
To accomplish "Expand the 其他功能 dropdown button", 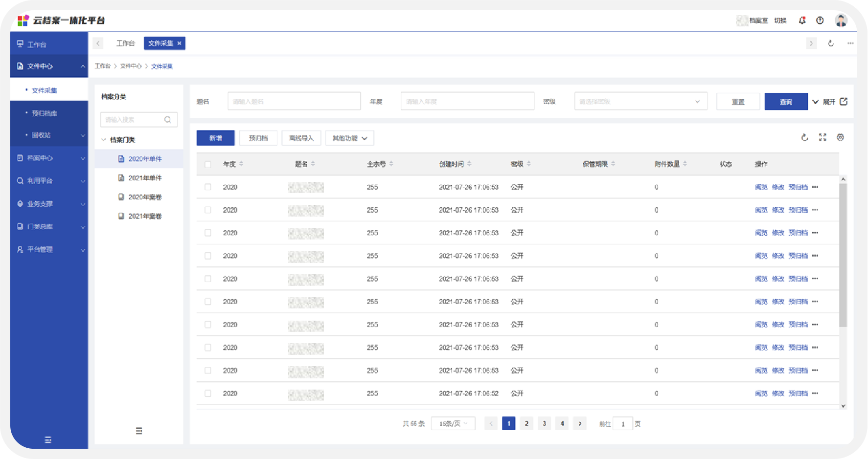I will point(349,138).
